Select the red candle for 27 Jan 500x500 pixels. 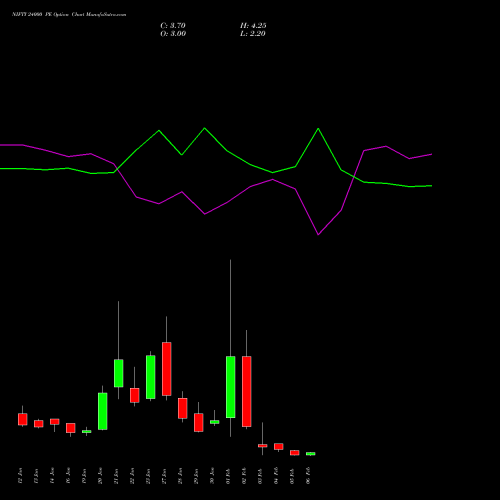pyautogui.click(x=167, y=369)
